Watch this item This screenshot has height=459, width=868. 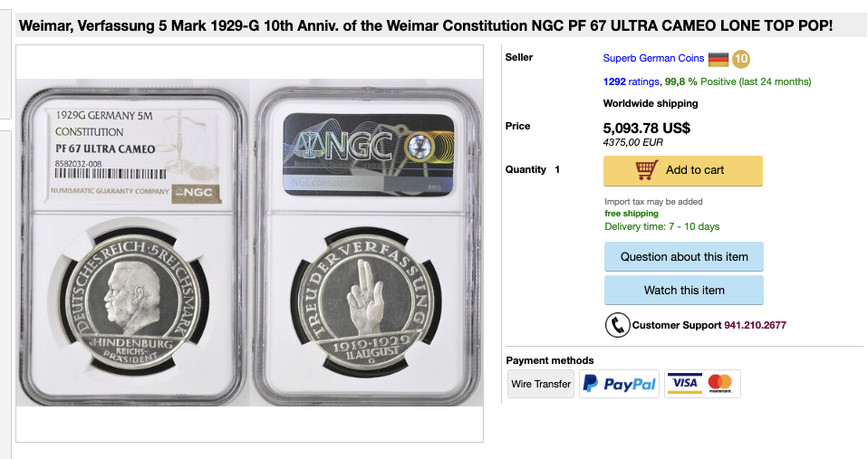click(684, 291)
